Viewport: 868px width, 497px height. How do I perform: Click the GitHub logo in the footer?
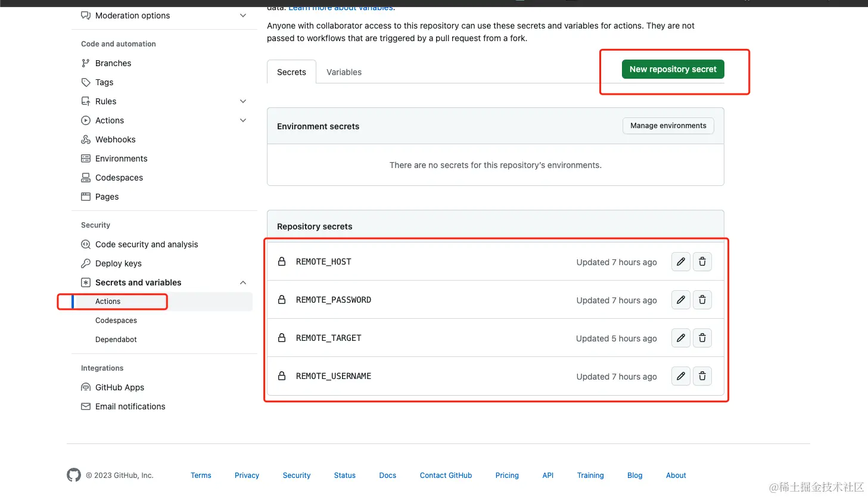tap(74, 475)
